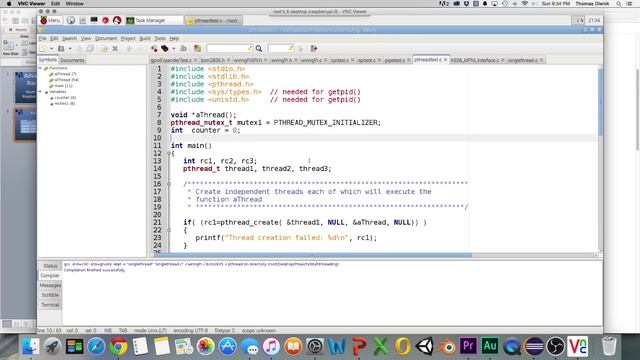Click the Open file icon in Geany toolbar

(x=61, y=49)
